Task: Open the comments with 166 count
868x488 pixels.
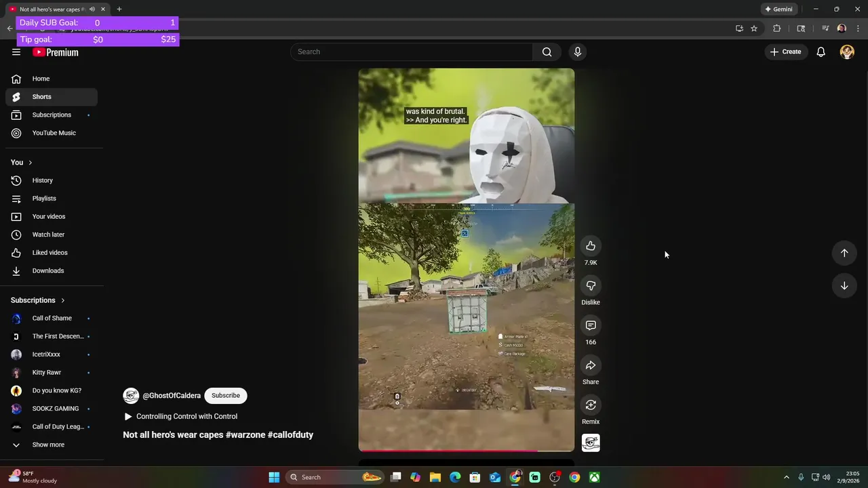Action: pyautogui.click(x=591, y=325)
